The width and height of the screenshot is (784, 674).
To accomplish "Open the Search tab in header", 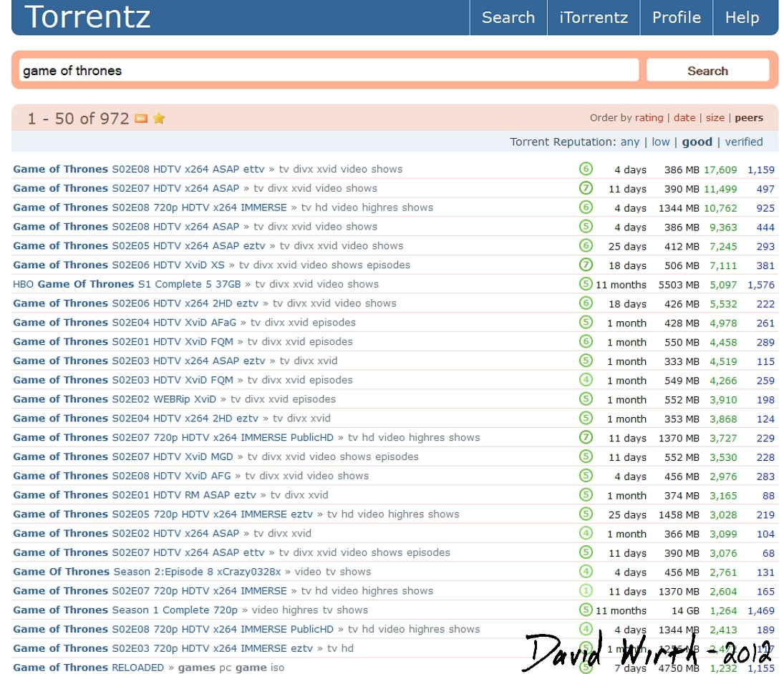I will [x=508, y=17].
